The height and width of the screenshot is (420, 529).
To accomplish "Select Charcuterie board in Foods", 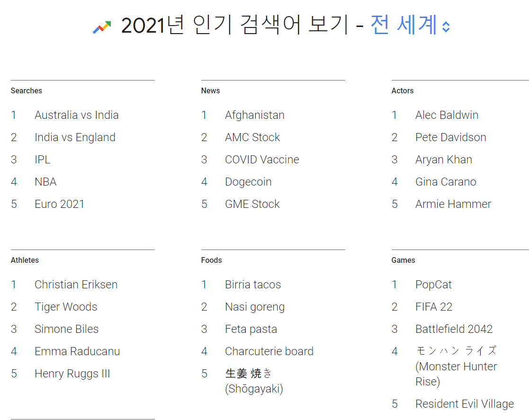I will (x=269, y=351).
